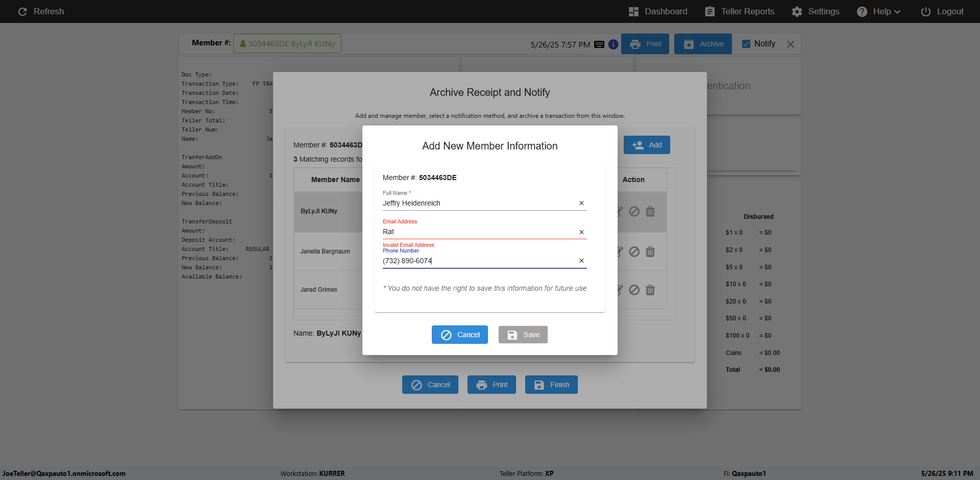Click Workstation: KURRER in status bar

(312, 473)
